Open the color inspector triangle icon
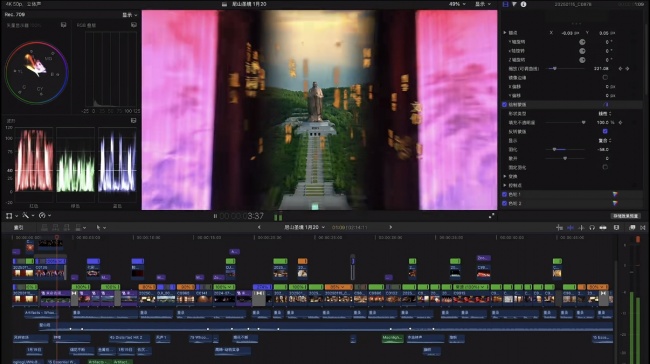The width and height of the screenshot is (650, 364). [514, 4]
